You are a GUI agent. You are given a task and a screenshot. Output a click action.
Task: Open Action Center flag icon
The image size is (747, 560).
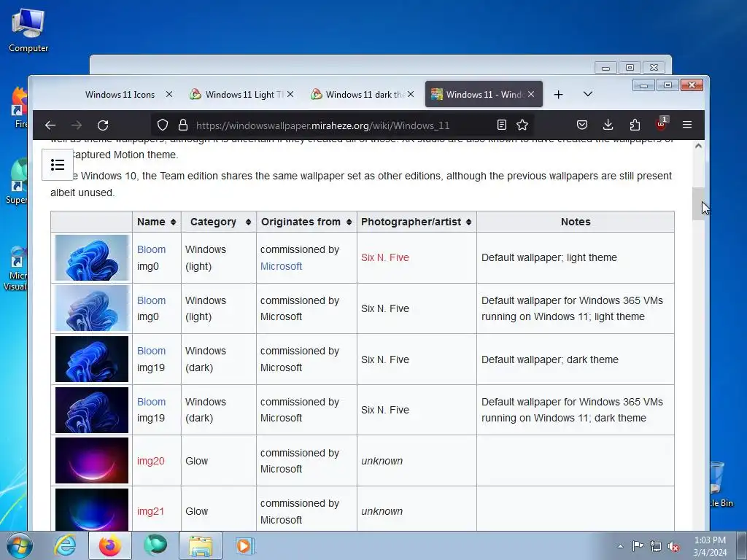click(638, 545)
